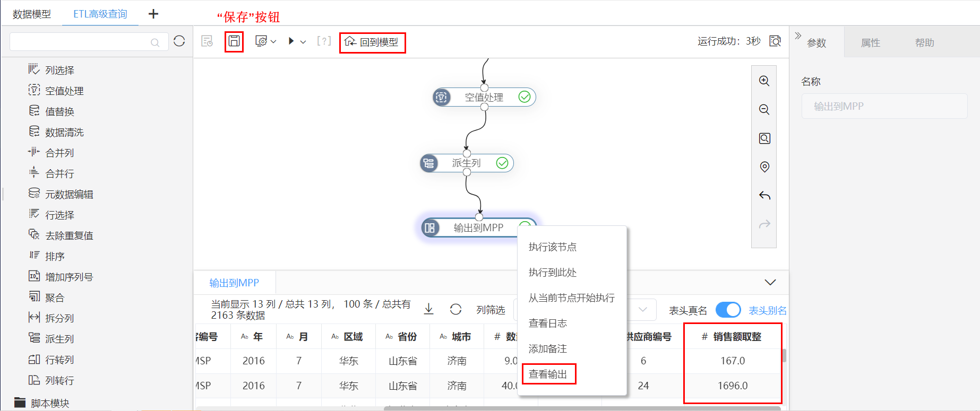
Task: Select 合并列 node in sidebar
Action: pyautogui.click(x=51, y=153)
